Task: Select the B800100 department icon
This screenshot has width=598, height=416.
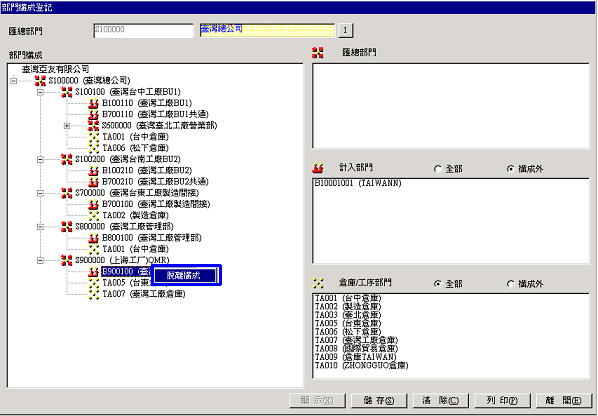Action: 93,238
